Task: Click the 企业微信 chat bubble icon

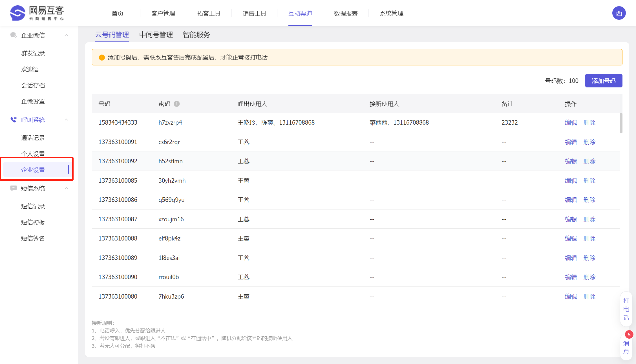Action: pos(13,35)
